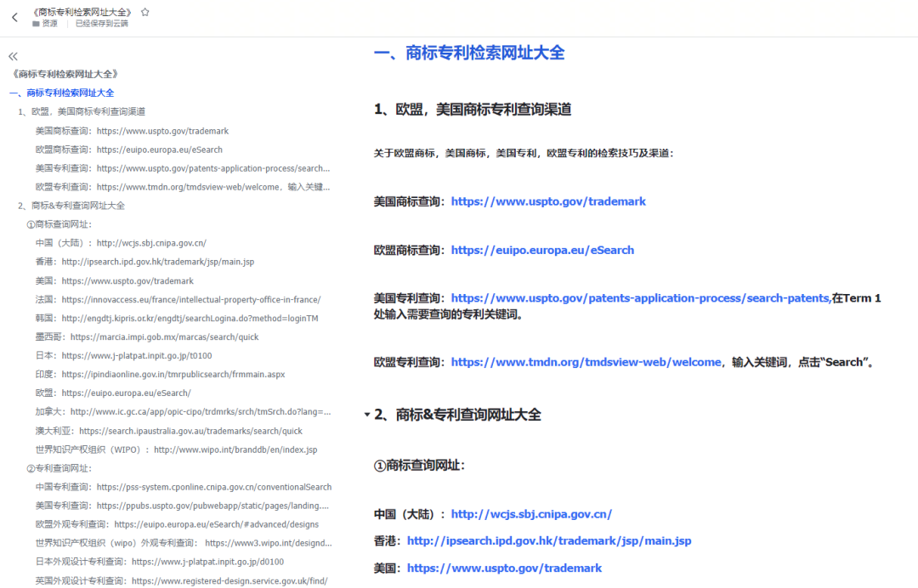The height and width of the screenshot is (588, 918).
Task: Jump to outline item 一、商标专利检索网址大全
Action: [61, 93]
